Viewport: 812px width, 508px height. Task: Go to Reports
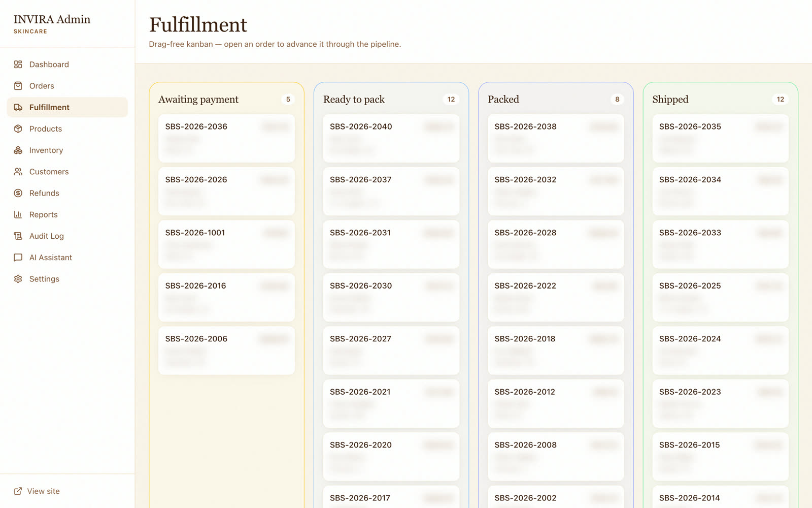tap(67, 214)
